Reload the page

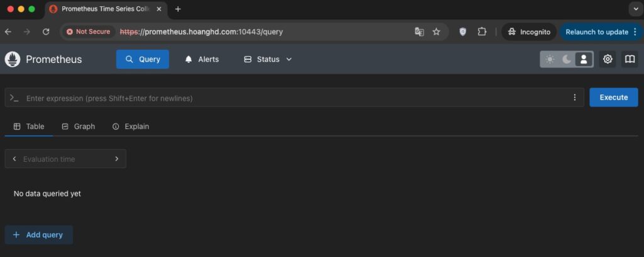click(46, 31)
